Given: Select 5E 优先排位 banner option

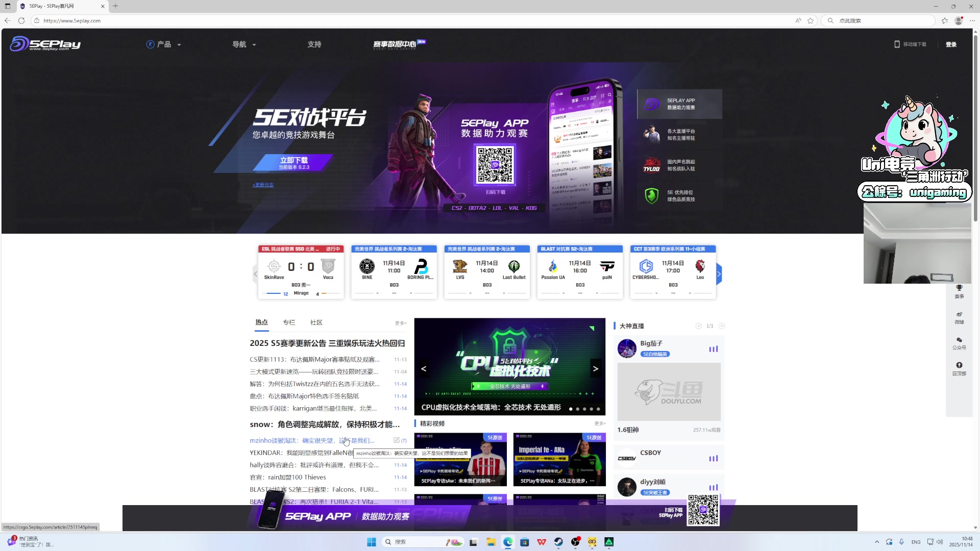Looking at the screenshot, I should (679, 196).
